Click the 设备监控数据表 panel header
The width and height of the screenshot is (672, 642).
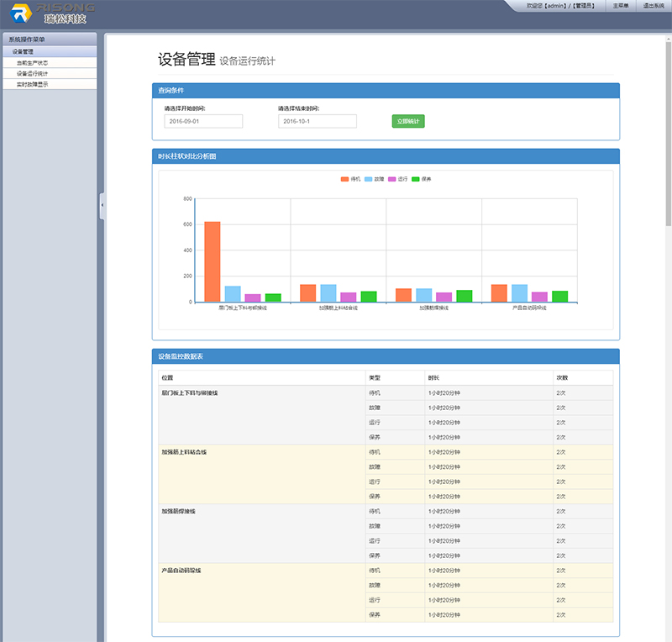coord(386,356)
